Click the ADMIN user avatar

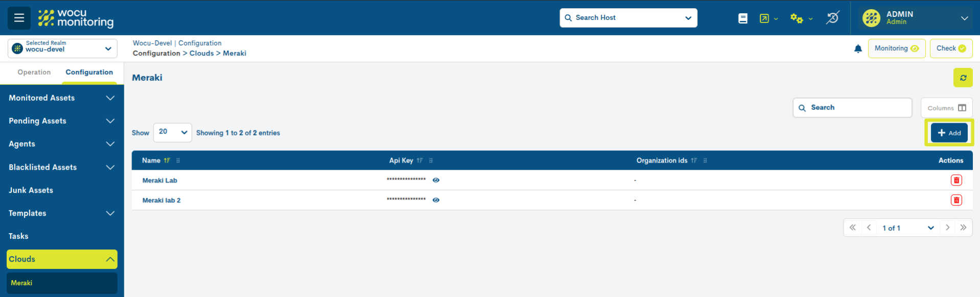[x=871, y=18]
